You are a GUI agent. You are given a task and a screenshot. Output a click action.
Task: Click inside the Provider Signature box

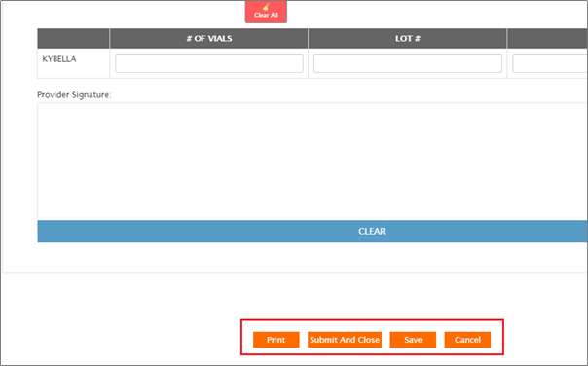(x=312, y=162)
